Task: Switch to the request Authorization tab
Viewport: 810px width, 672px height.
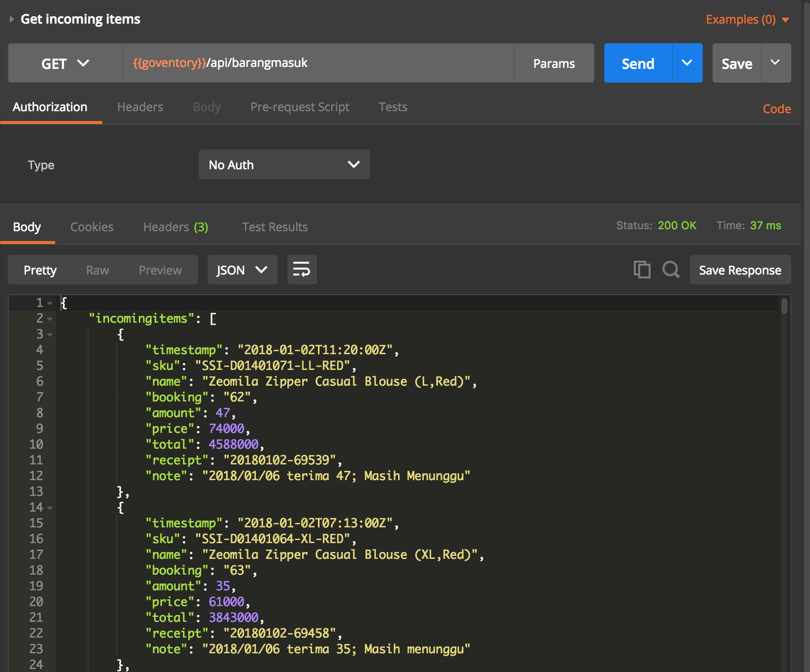Action: coord(50,107)
